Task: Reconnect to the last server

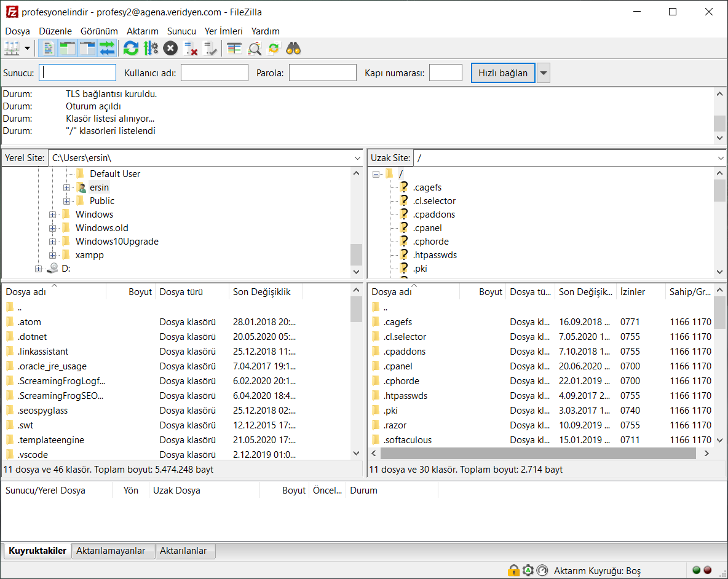Action: 210,48
